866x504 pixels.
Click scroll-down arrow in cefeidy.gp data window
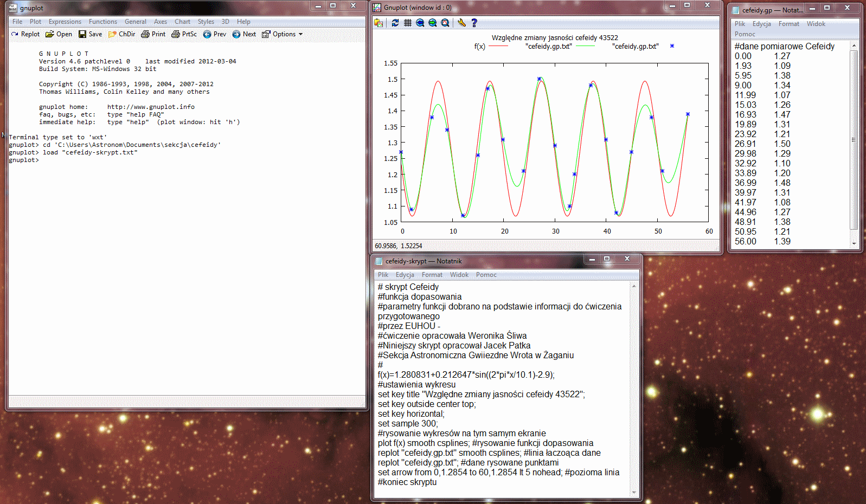(854, 244)
